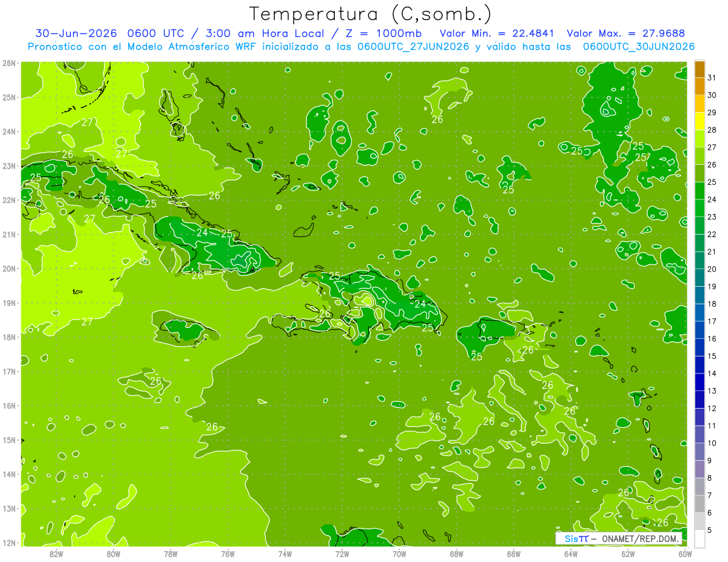Click legend value 13 on the colorbar
Screen dimensions: 728x562
pos(712,390)
